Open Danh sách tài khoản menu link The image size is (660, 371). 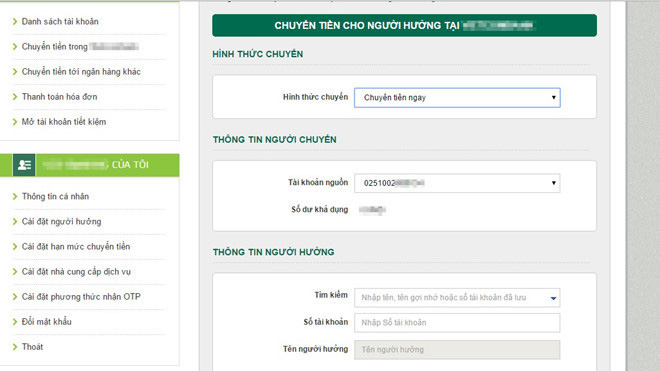coord(60,21)
